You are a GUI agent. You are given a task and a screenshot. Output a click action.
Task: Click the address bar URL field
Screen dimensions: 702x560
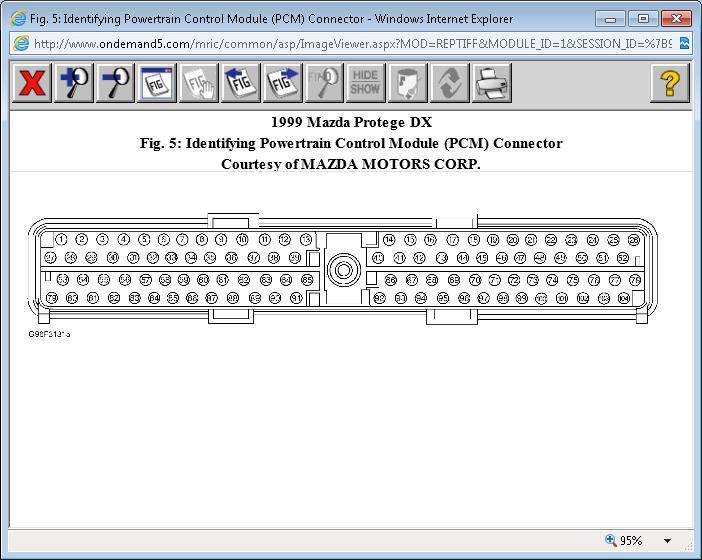[352, 44]
